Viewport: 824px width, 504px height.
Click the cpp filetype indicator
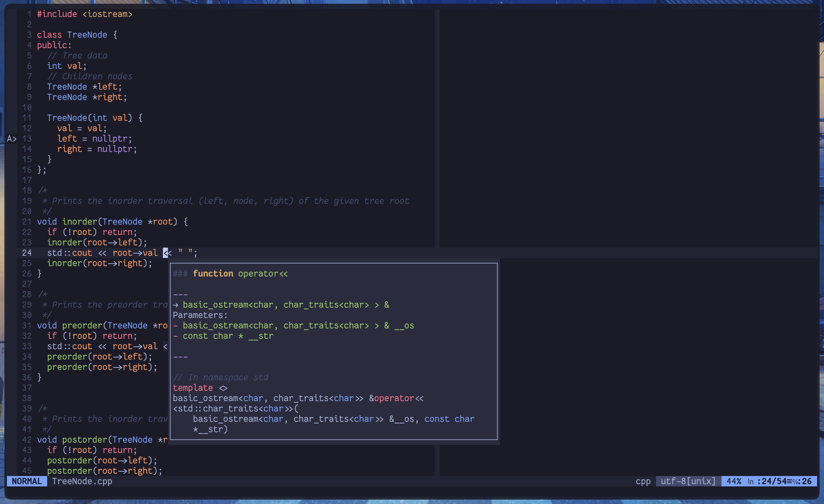point(643,481)
